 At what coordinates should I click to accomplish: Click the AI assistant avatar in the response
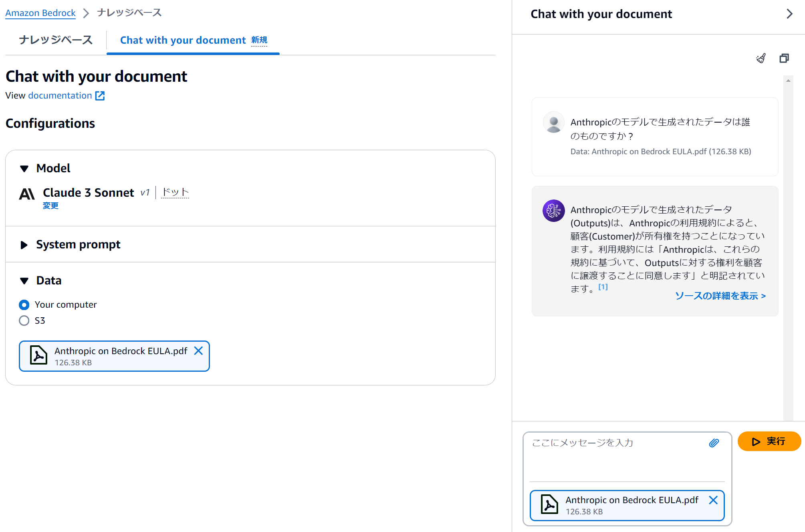coord(553,210)
